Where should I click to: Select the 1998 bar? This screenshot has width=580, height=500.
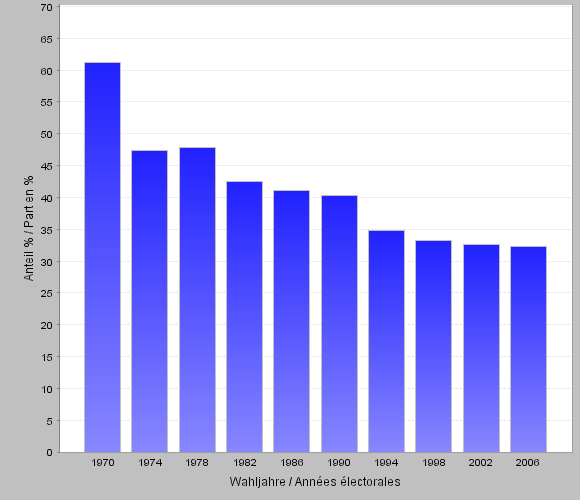coord(434,347)
